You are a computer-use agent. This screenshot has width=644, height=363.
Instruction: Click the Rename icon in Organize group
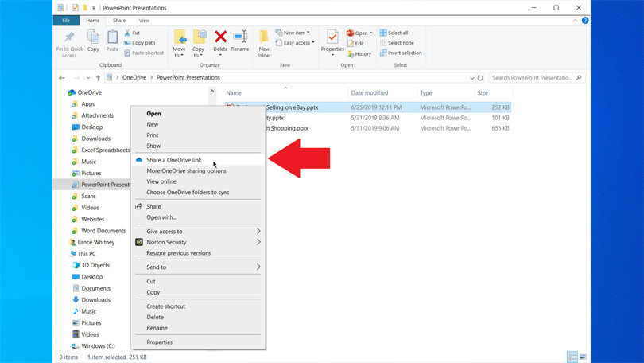[x=240, y=37]
